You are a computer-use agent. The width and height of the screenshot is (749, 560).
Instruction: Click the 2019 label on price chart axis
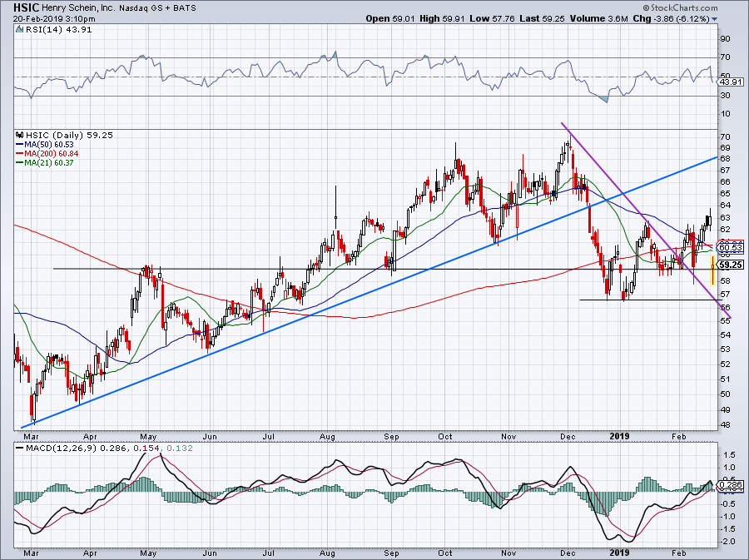click(619, 436)
